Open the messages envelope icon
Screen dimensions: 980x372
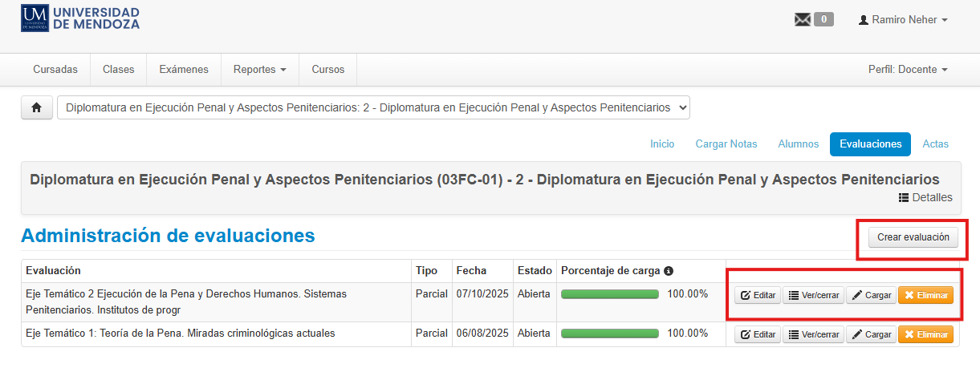pos(802,20)
